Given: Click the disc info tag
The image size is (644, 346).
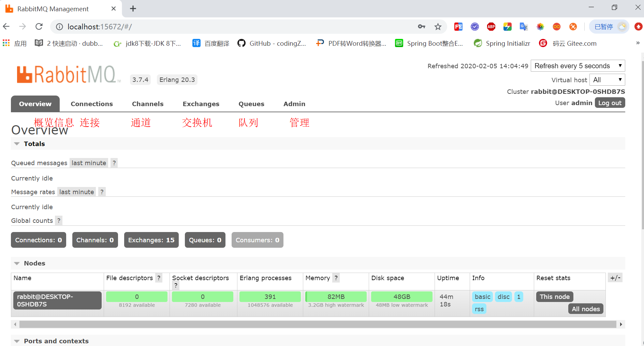Looking at the screenshot, I should (503, 297).
